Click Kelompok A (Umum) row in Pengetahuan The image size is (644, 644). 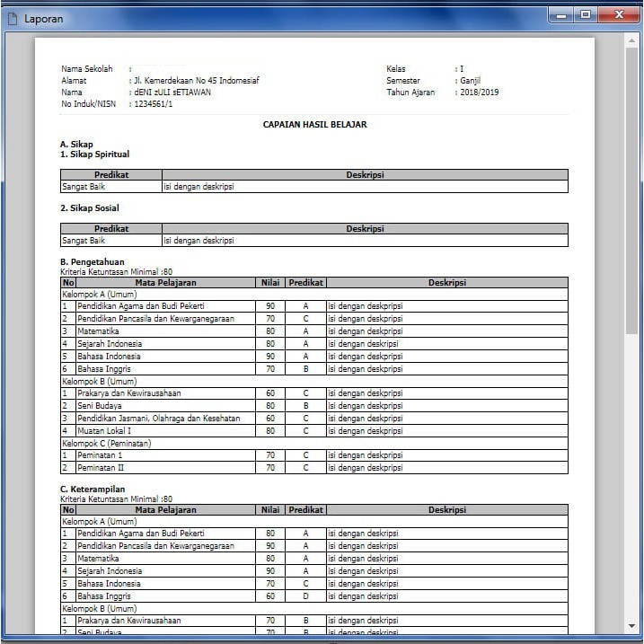[x=314, y=294]
